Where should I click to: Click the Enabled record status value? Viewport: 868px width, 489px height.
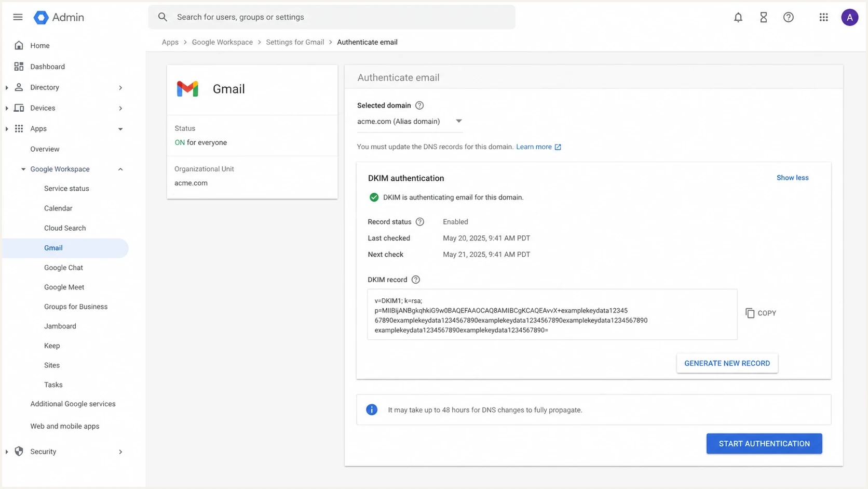[455, 222]
